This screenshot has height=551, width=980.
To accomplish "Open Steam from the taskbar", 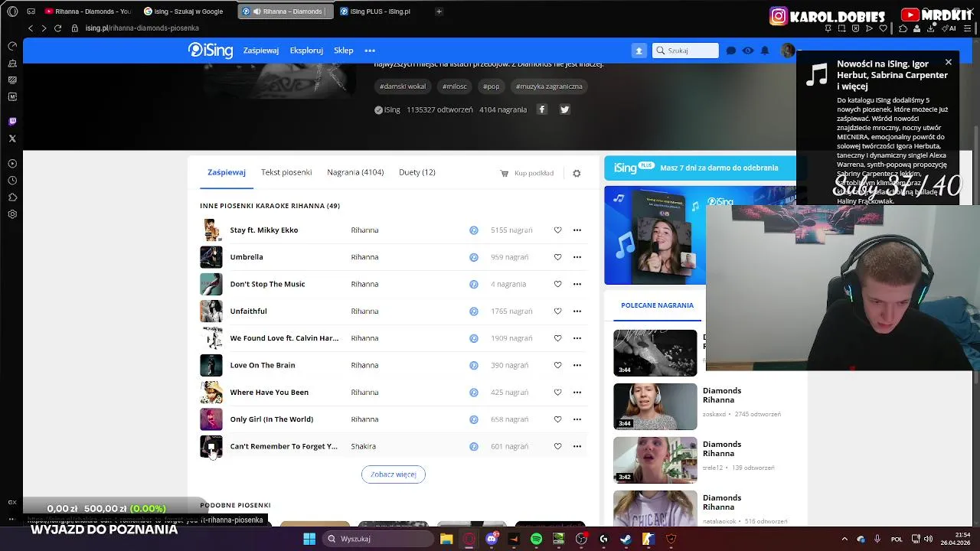I will pos(626,539).
